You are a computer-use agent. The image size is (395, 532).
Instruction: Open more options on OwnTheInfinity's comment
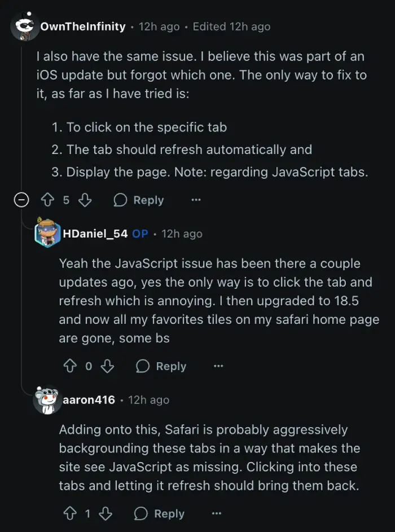[196, 200]
